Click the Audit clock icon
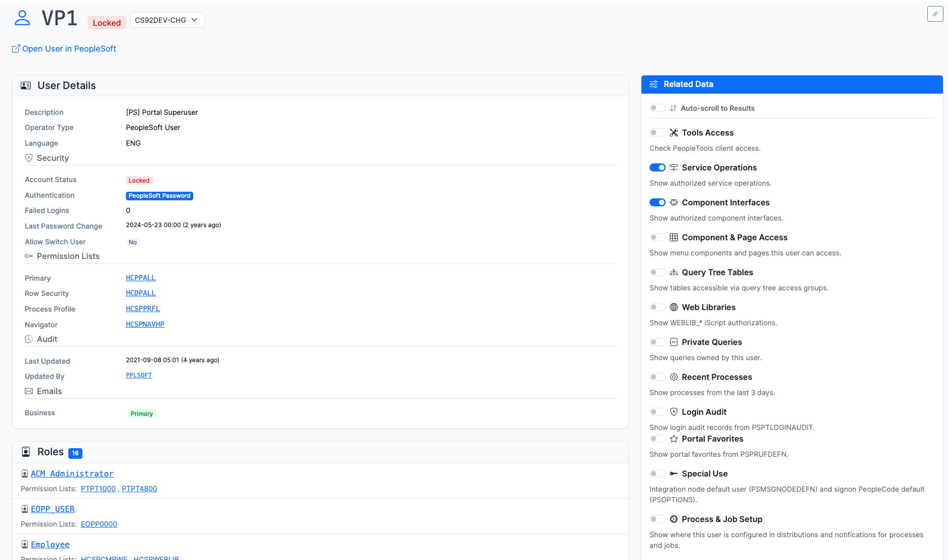The height and width of the screenshot is (560, 948). click(29, 339)
